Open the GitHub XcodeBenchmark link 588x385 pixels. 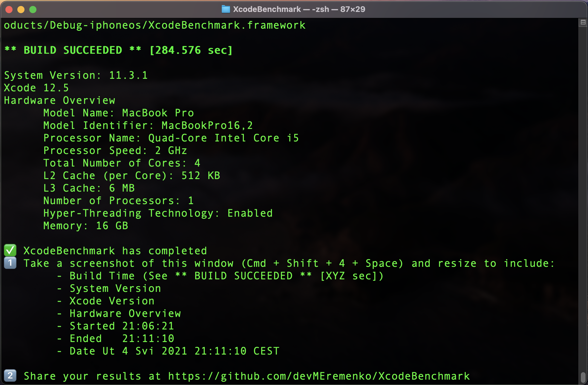pos(319,376)
